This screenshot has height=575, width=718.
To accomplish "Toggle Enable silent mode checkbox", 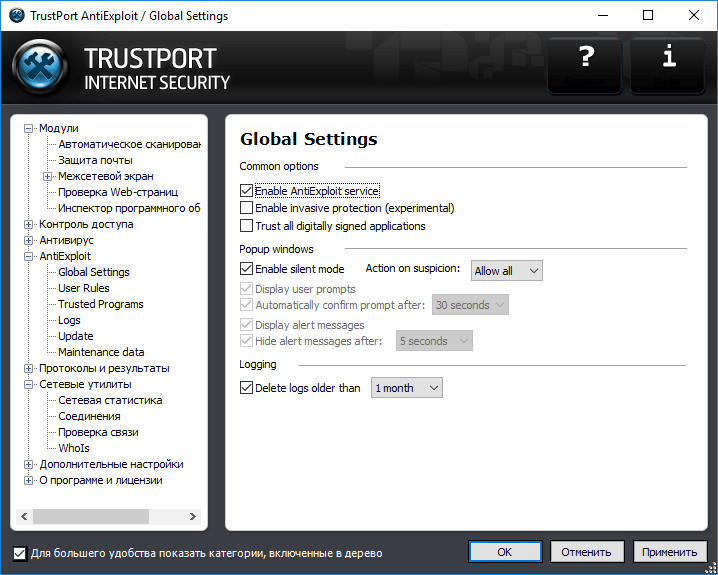I will [x=246, y=269].
